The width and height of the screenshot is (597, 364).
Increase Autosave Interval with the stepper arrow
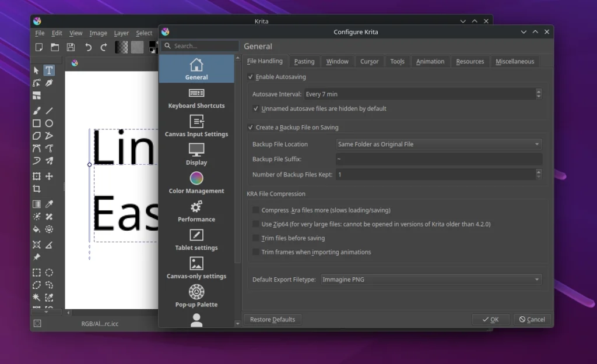pyautogui.click(x=538, y=91)
